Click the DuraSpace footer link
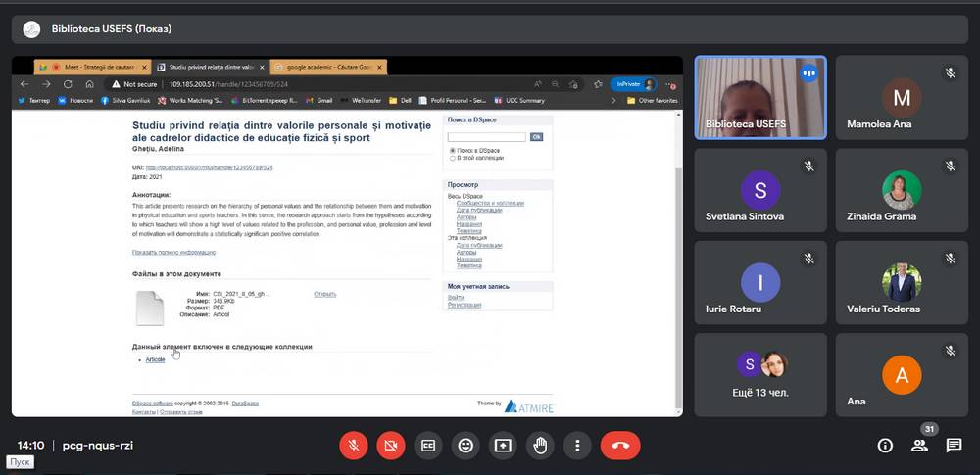 pos(245,404)
